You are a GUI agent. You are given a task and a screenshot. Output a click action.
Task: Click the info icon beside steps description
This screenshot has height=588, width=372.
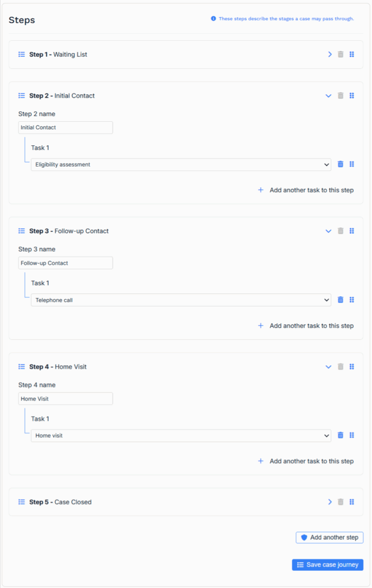(x=213, y=19)
